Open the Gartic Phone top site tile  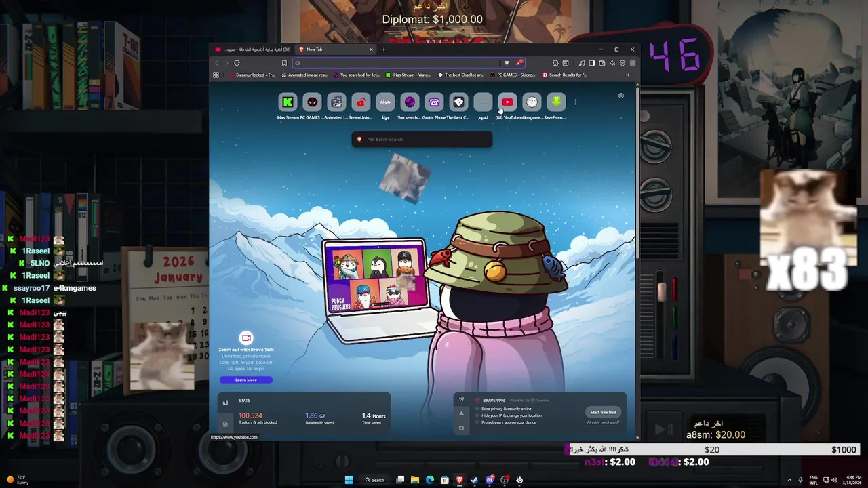point(434,102)
